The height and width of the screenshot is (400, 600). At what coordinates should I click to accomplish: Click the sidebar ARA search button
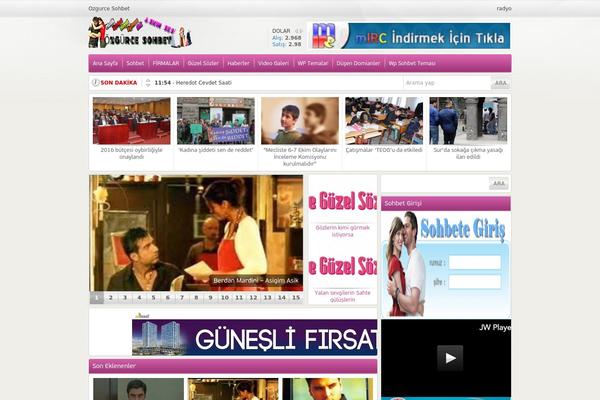pyautogui.click(x=499, y=184)
